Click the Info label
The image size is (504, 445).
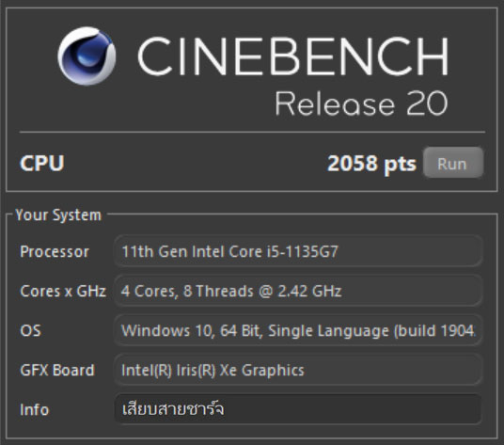coord(35,409)
